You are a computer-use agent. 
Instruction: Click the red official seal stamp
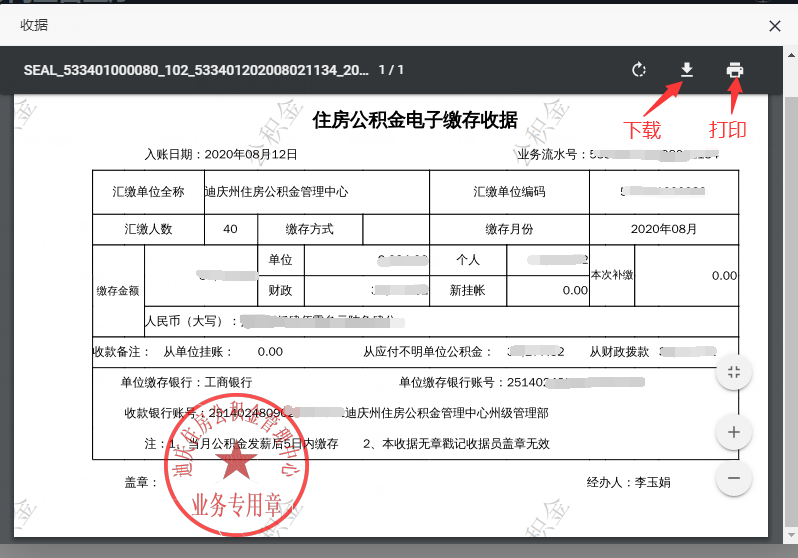239,464
